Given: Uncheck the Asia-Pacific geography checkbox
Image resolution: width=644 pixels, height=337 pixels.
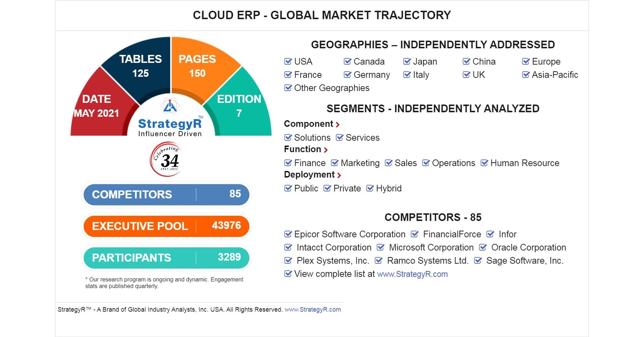Looking at the screenshot, I should pos(526,75).
